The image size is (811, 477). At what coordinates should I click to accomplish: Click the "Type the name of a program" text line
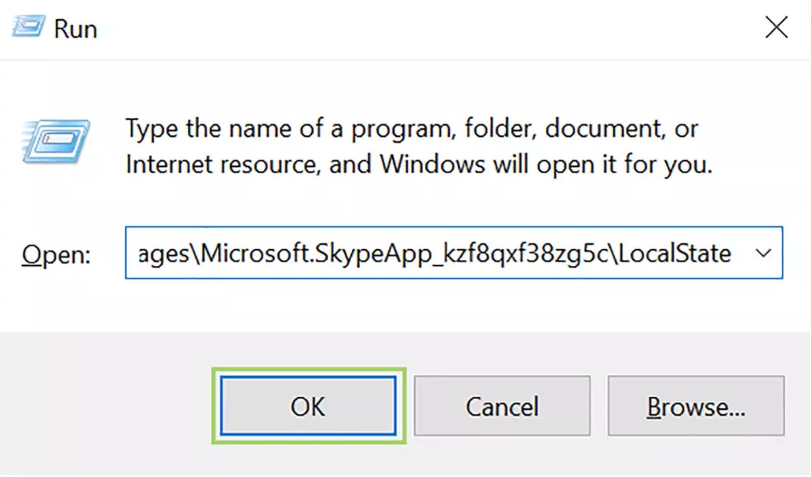pyautogui.click(x=412, y=128)
